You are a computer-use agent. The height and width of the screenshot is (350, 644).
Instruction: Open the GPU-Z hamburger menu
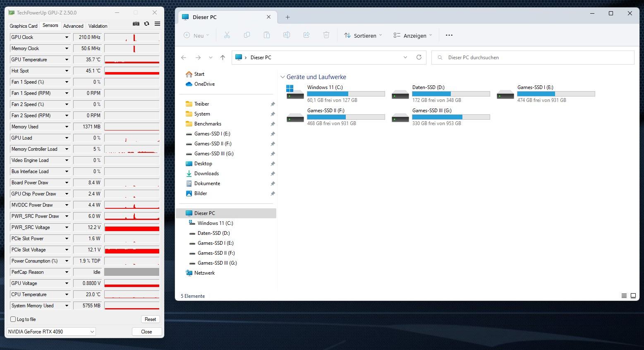157,24
